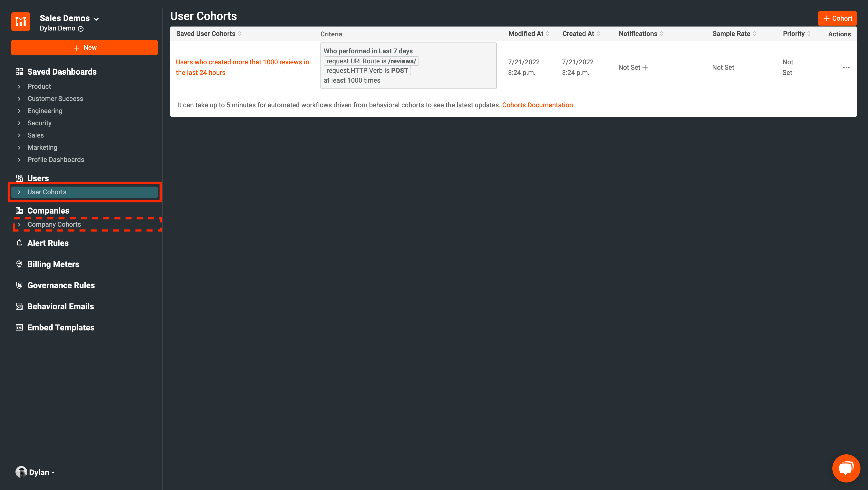This screenshot has height=490, width=868.
Task: Click the Saved Dashboards grid icon
Action: point(19,71)
